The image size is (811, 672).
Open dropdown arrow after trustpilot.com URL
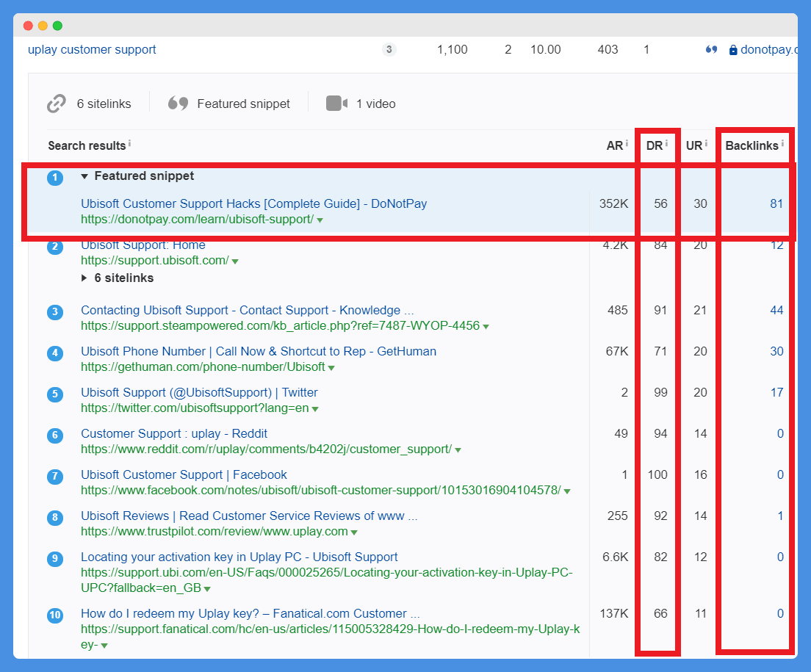pyautogui.click(x=354, y=532)
